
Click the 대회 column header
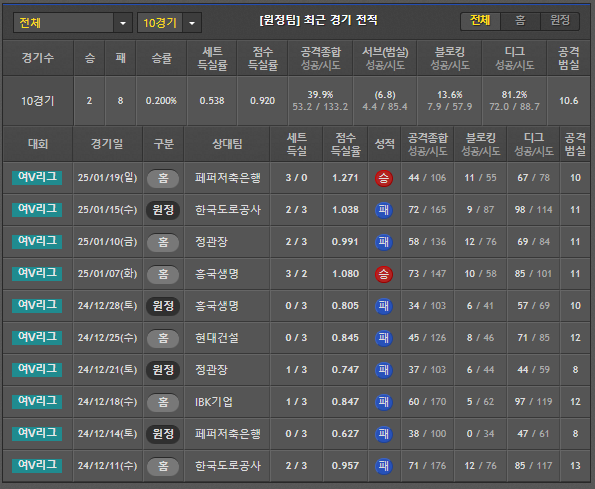[38, 144]
